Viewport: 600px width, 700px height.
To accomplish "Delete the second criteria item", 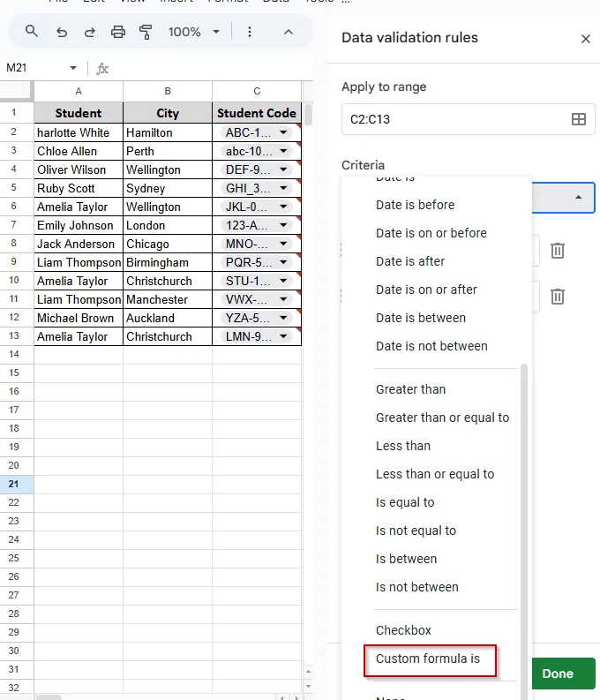I will coord(557,296).
